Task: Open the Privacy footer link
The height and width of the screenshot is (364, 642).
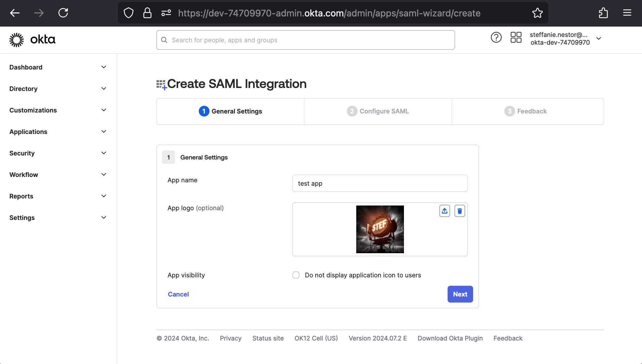Action: pyautogui.click(x=231, y=338)
